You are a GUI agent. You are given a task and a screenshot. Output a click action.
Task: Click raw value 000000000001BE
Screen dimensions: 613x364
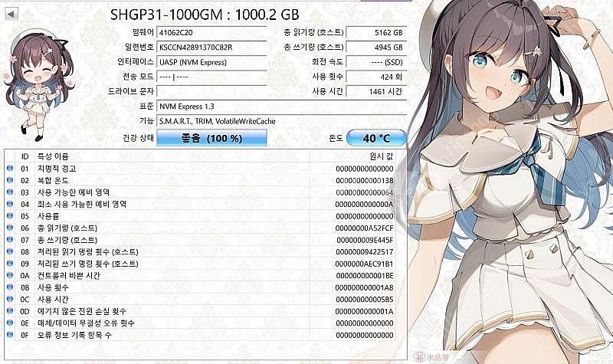(365, 276)
